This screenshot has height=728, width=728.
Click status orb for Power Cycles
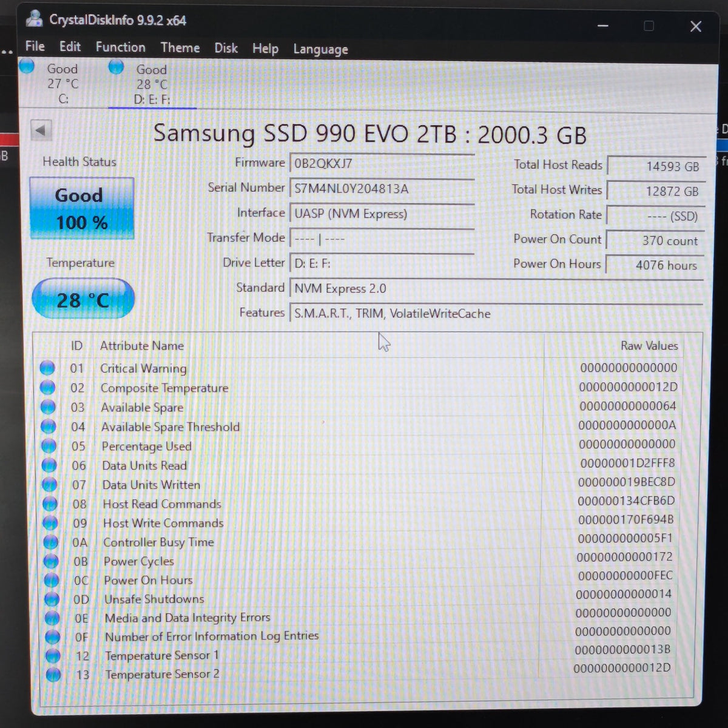(52, 561)
